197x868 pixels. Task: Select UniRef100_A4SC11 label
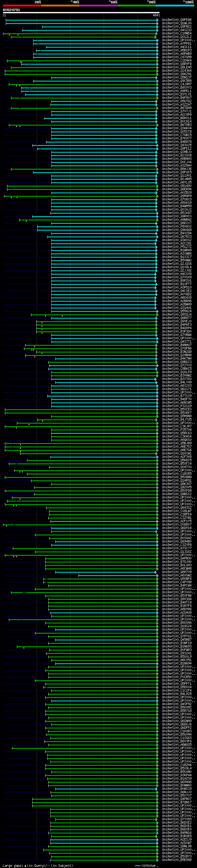pos(176,47)
